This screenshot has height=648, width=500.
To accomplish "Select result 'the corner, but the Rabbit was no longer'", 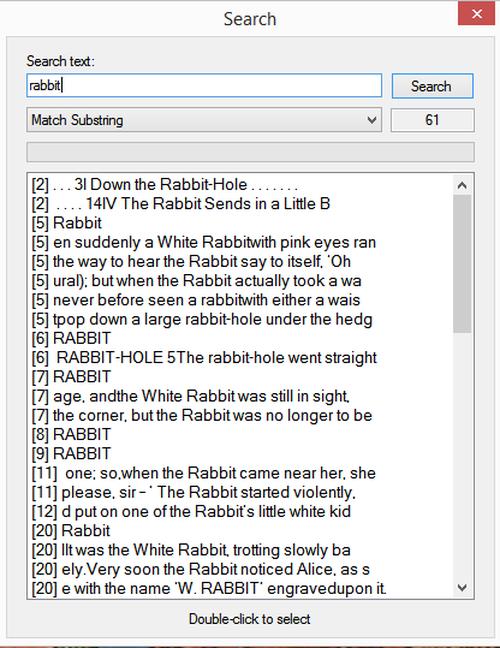I will tap(202, 415).
